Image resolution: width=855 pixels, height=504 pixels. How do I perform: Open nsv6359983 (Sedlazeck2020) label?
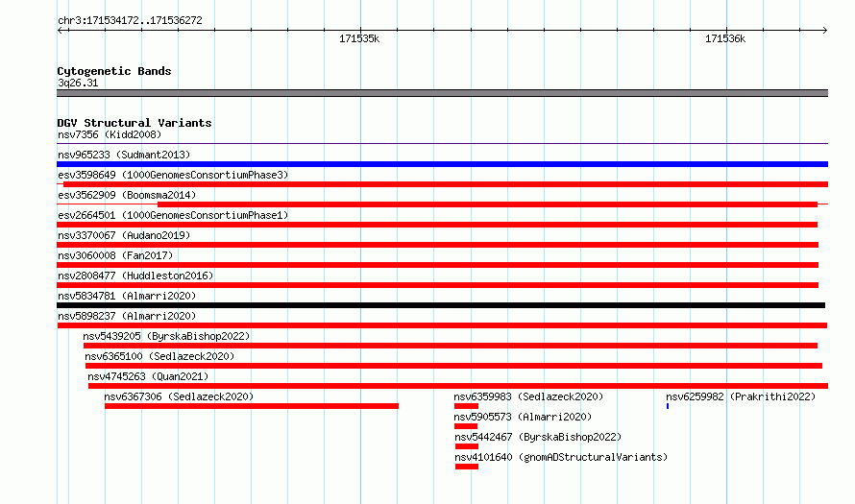click(x=528, y=396)
